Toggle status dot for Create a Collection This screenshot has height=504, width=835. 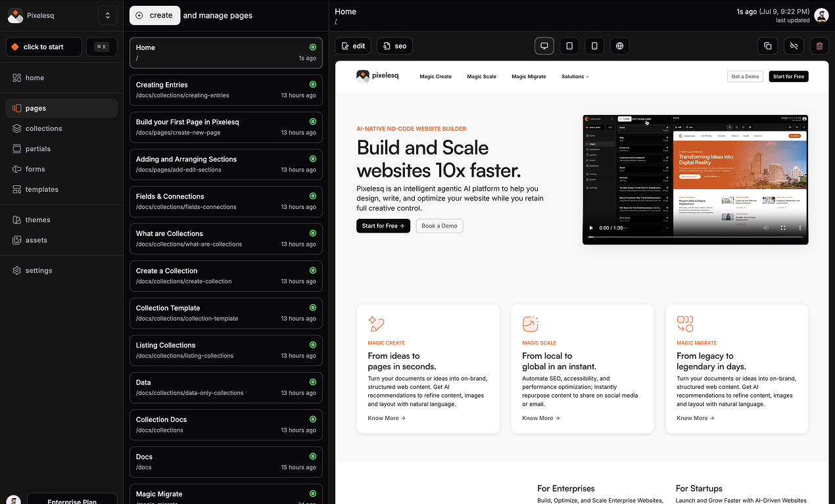313,270
